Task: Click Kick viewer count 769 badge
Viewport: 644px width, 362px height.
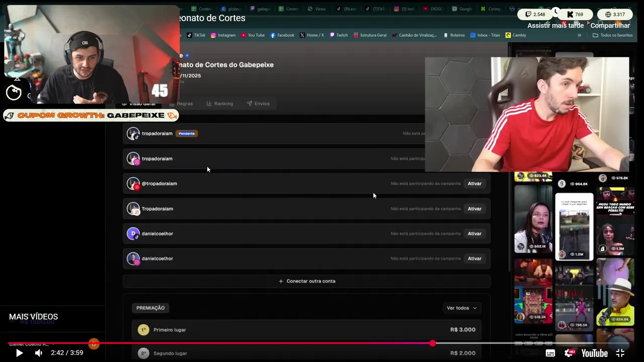Action: click(574, 15)
